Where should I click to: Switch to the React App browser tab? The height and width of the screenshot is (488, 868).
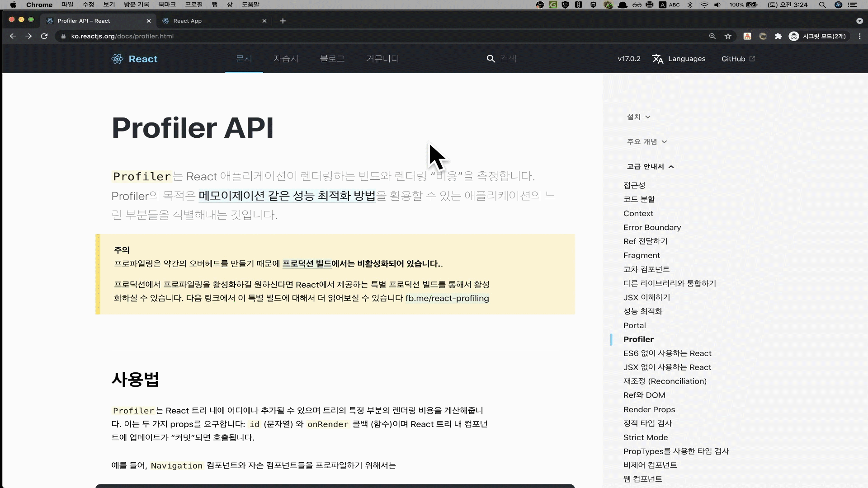(x=214, y=21)
